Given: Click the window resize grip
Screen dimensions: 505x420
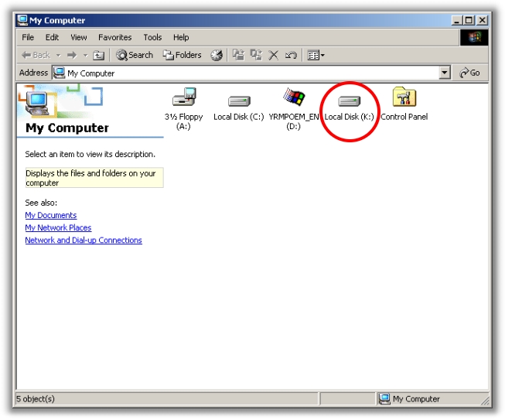Looking at the screenshot, I should point(485,401).
